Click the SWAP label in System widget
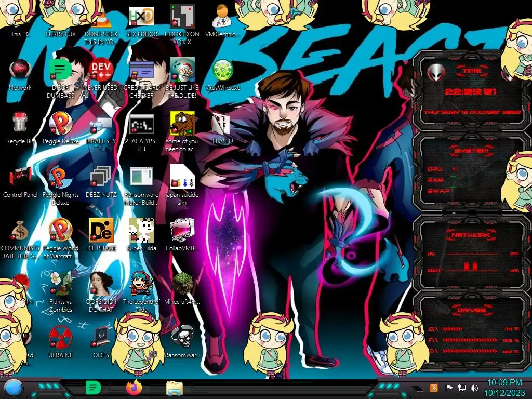The image size is (532, 399). (438, 191)
